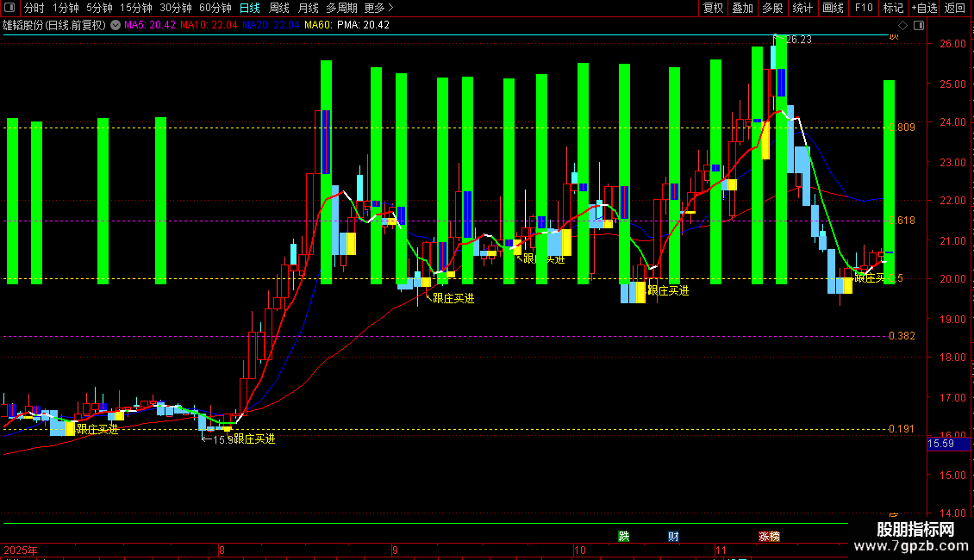Click the month 8 marker on time axis
Image resolution: width=974 pixels, height=560 pixels.
[222, 550]
